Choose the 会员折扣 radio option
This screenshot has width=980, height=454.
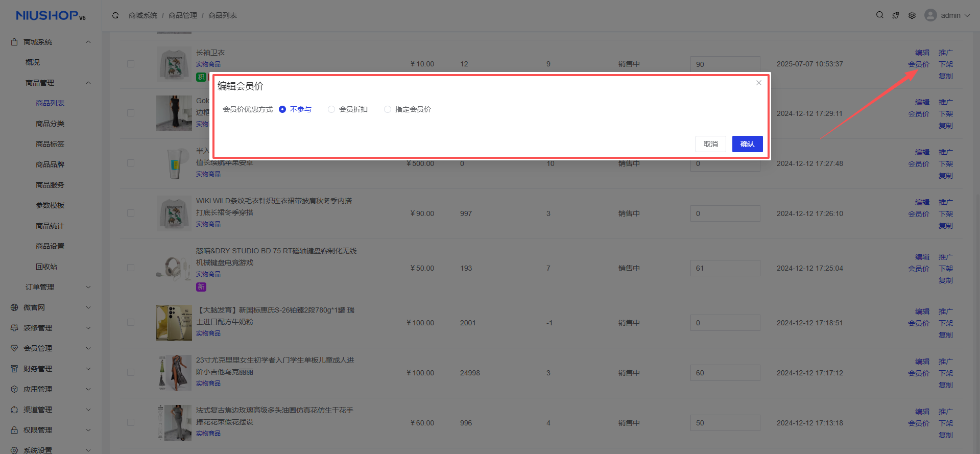331,109
